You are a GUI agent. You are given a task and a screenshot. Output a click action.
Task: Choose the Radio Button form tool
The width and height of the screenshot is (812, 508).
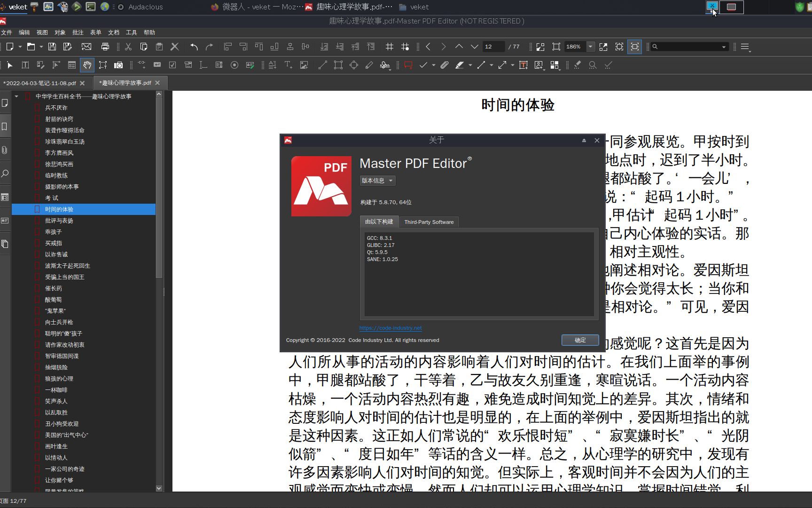click(234, 65)
